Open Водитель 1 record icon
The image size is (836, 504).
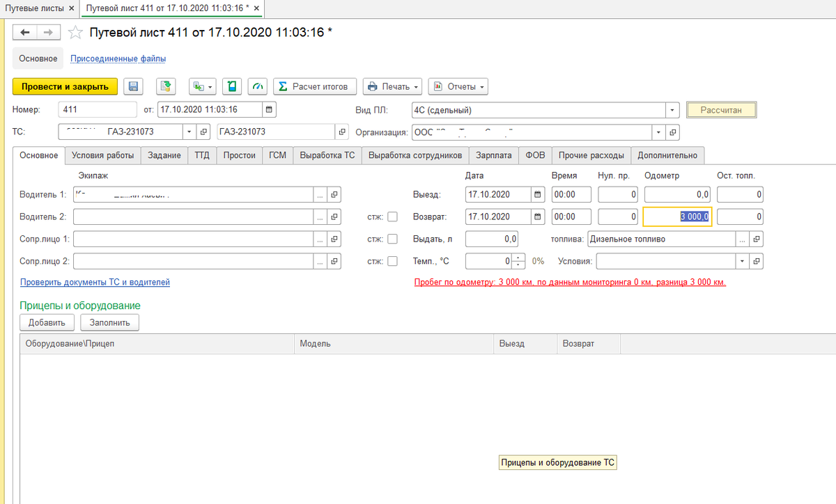[x=334, y=194]
